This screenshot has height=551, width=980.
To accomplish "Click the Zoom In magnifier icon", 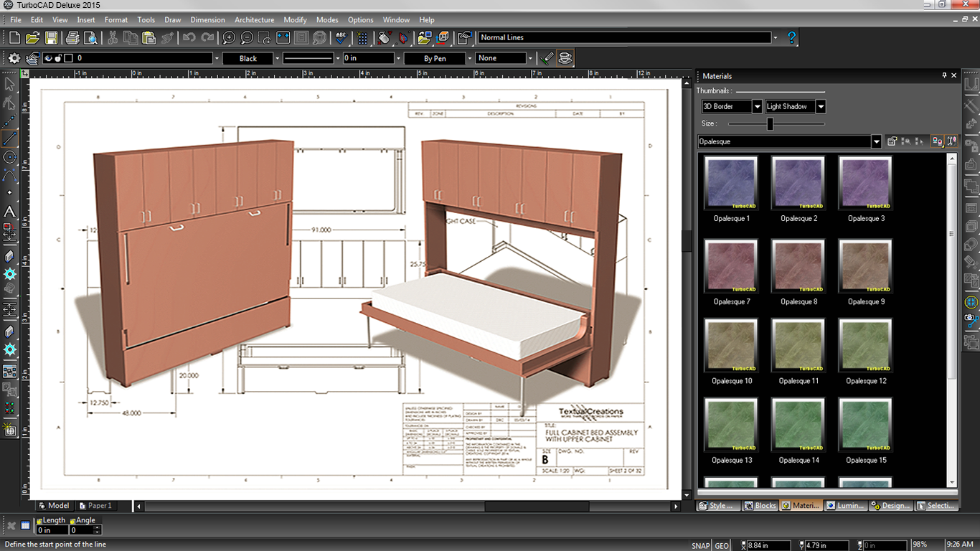I will point(229,38).
